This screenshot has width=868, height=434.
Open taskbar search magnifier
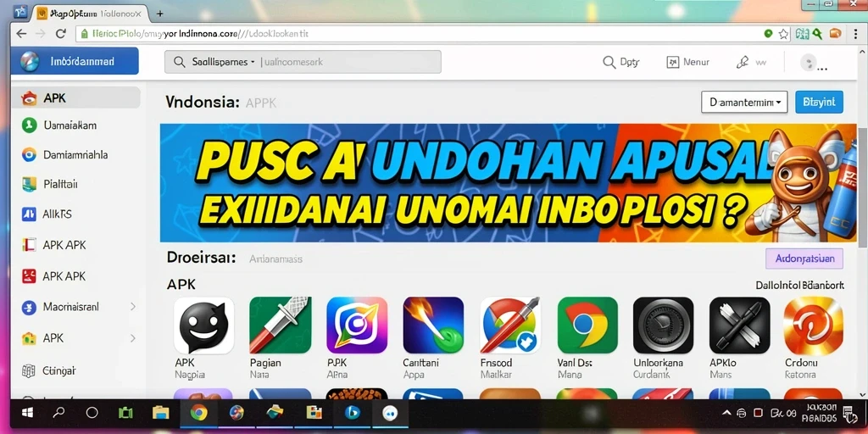58,413
